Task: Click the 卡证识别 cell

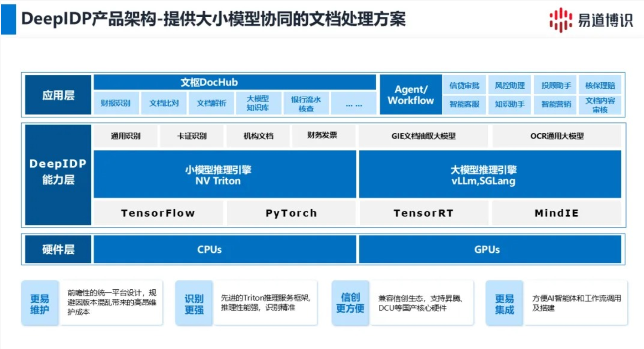Action: click(192, 136)
